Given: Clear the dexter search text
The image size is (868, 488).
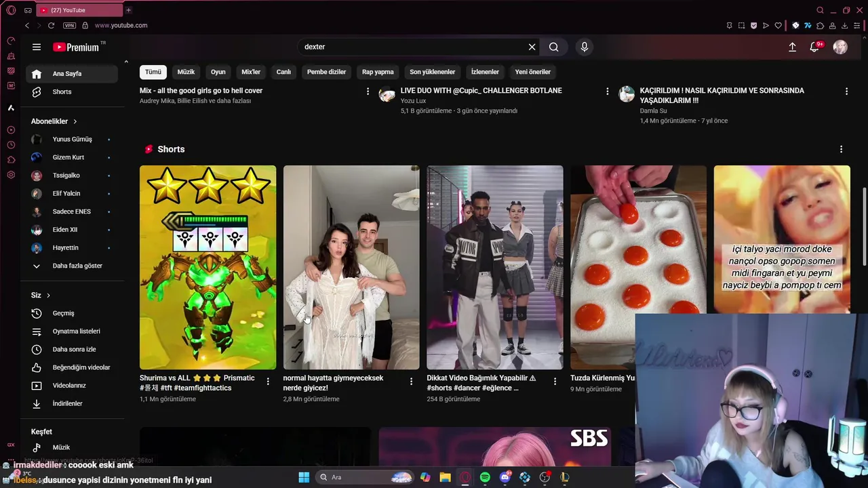Looking at the screenshot, I should tap(532, 47).
